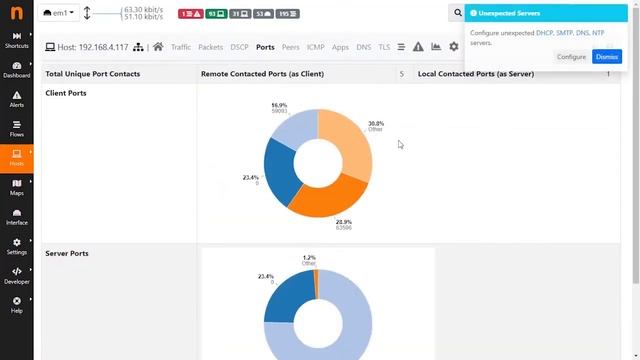Click the dark blue 23.4% slice in Server Ports

pos(289,297)
